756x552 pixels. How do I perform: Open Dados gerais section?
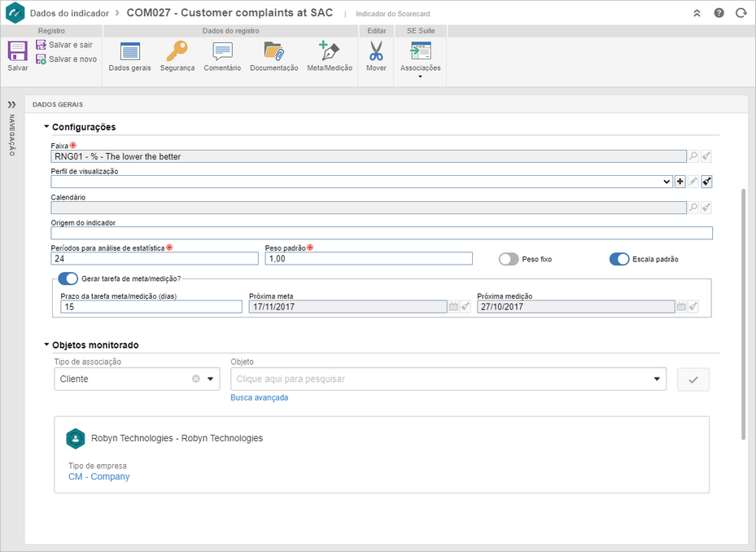point(129,56)
